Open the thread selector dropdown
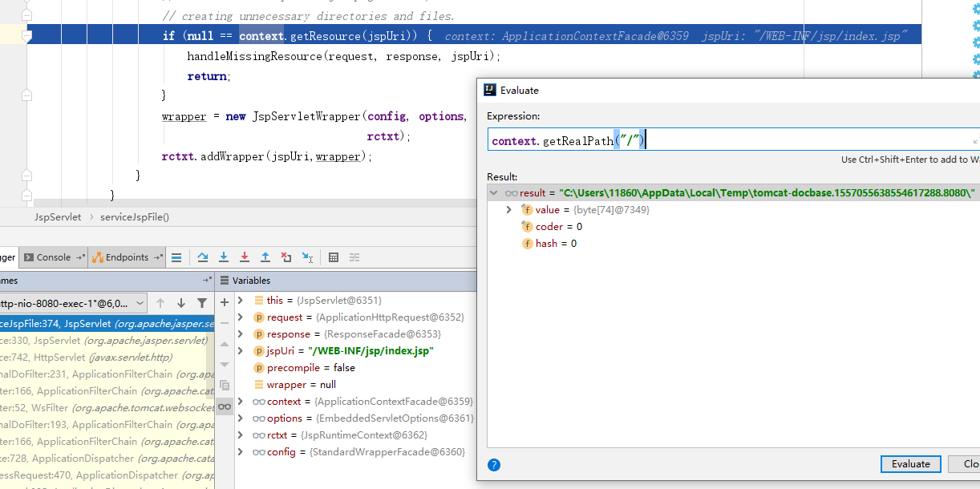The height and width of the screenshot is (489, 980). tap(140, 303)
